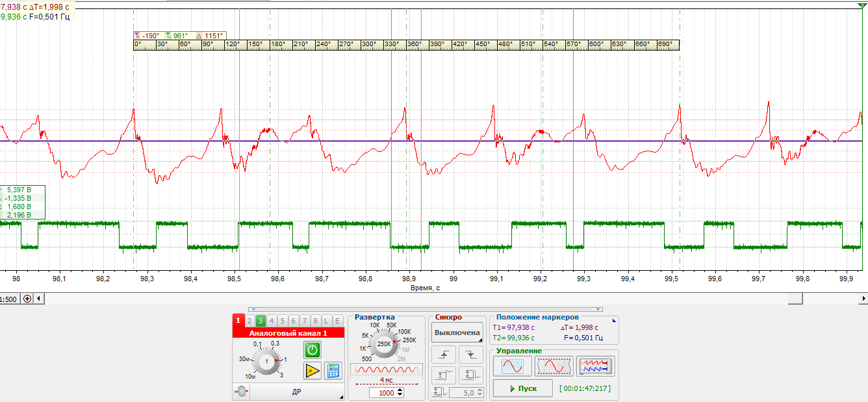This screenshot has height=402, width=868.
Task: Expand the marker position panel corner arrow
Action: pos(614,320)
